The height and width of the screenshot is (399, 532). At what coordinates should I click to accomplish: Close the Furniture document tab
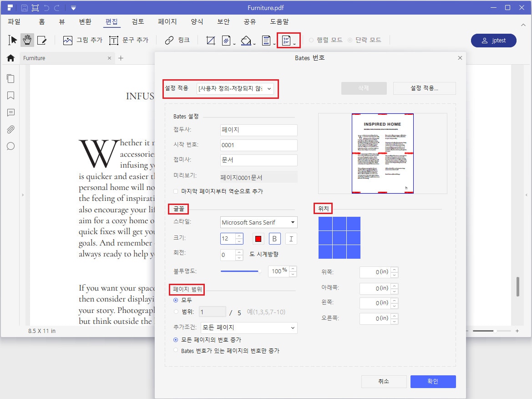pyautogui.click(x=109, y=58)
